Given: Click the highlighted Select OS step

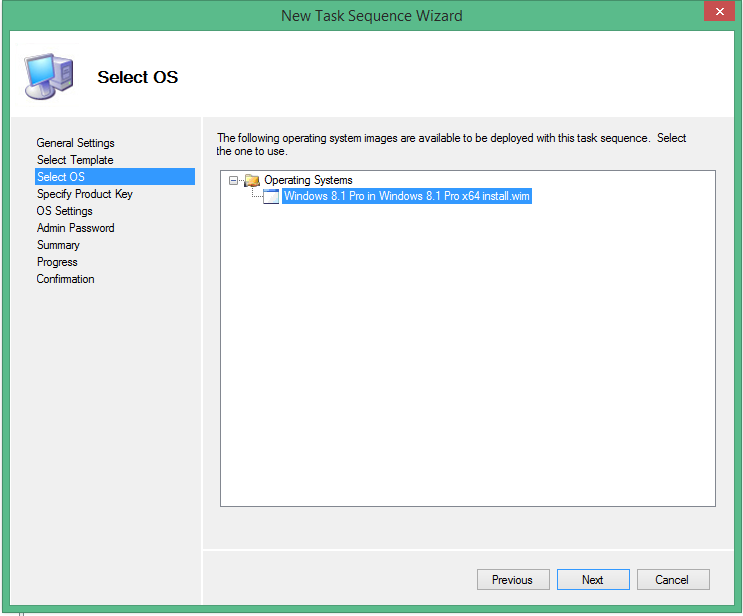Looking at the screenshot, I should 61,177.
